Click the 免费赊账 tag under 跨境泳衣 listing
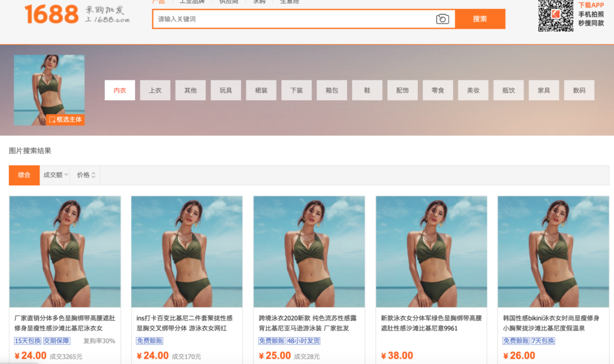Image resolution: width=614 pixels, height=364 pixels. pos(272,341)
